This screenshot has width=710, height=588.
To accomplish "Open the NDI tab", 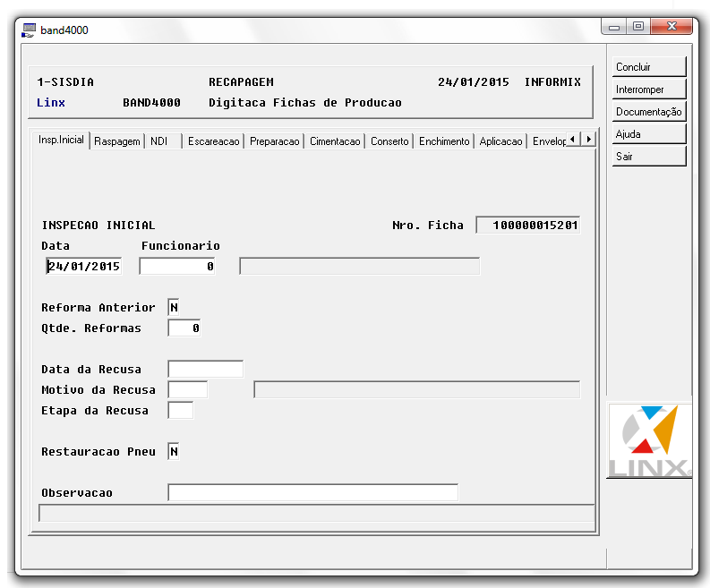I will point(164,141).
